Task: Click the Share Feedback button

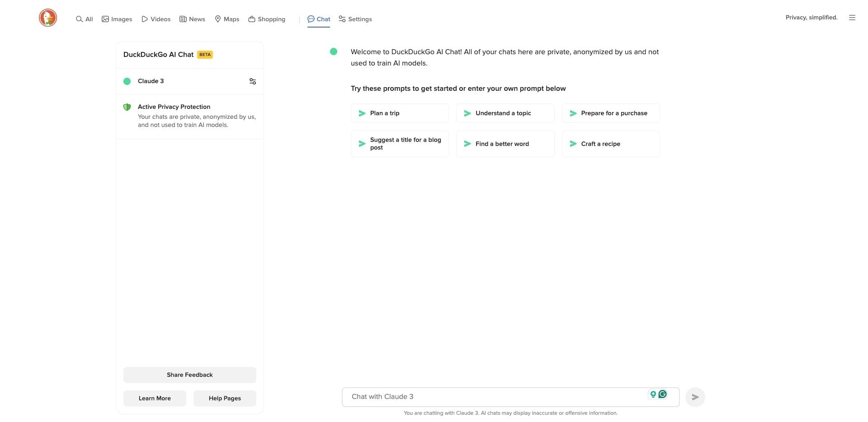Action: pos(189,375)
